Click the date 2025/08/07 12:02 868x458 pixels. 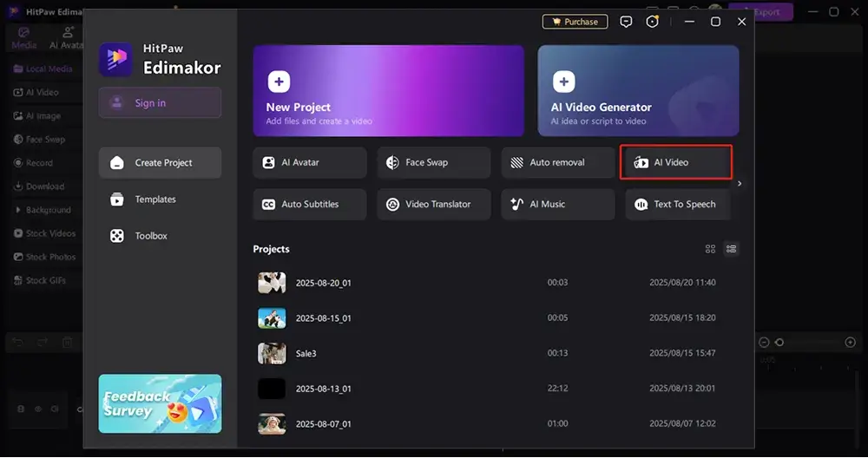coord(682,423)
